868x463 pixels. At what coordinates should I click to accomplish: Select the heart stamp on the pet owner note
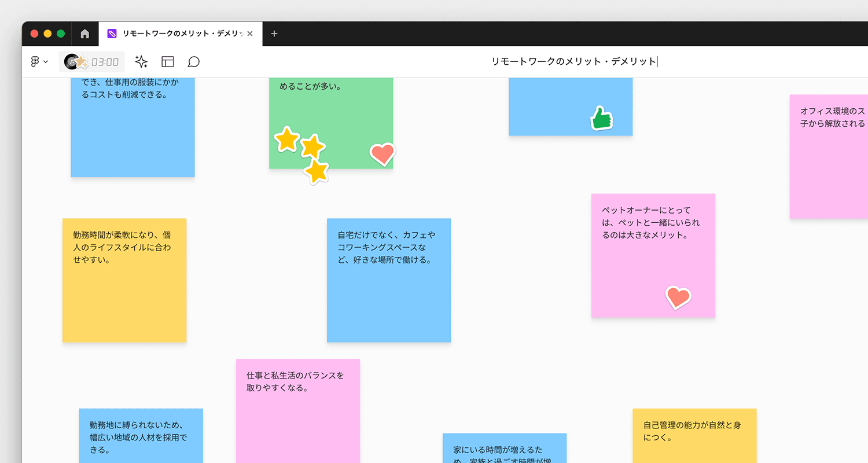point(678,297)
